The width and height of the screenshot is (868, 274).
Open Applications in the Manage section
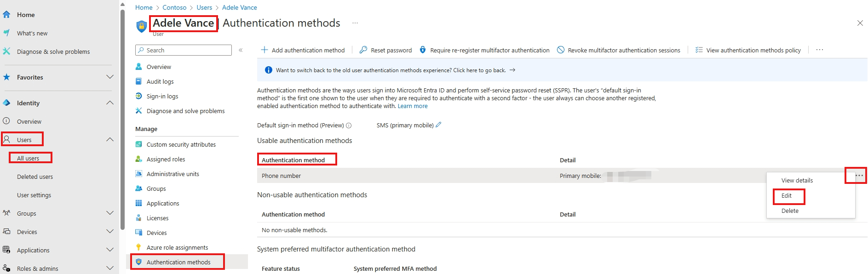pos(163,203)
